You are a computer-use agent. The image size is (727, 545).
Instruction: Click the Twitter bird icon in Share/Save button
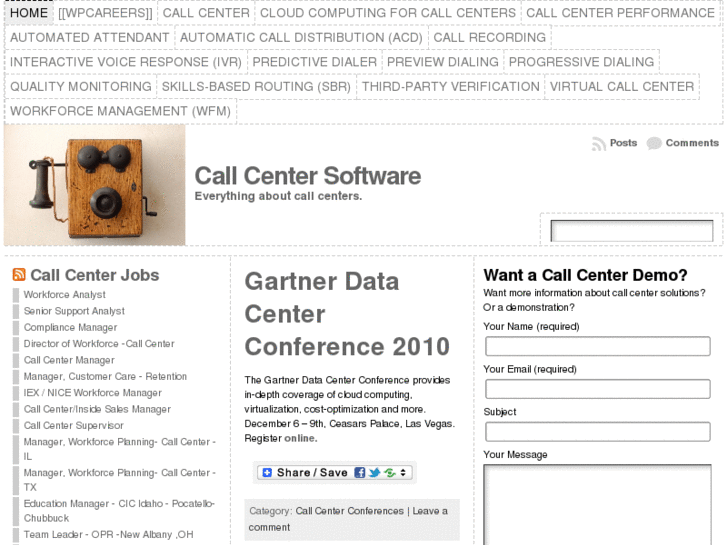pyautogui.click(x=374, y=473)
